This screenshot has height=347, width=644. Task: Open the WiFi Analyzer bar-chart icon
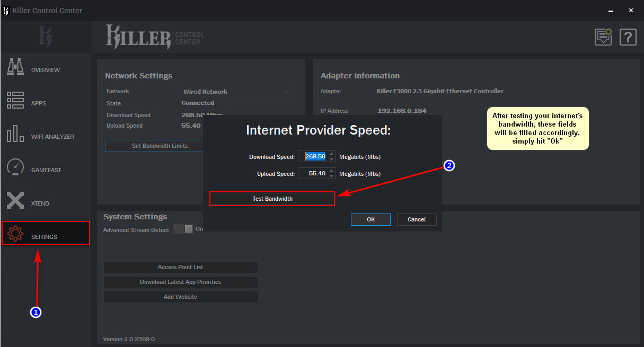point(15,134)
